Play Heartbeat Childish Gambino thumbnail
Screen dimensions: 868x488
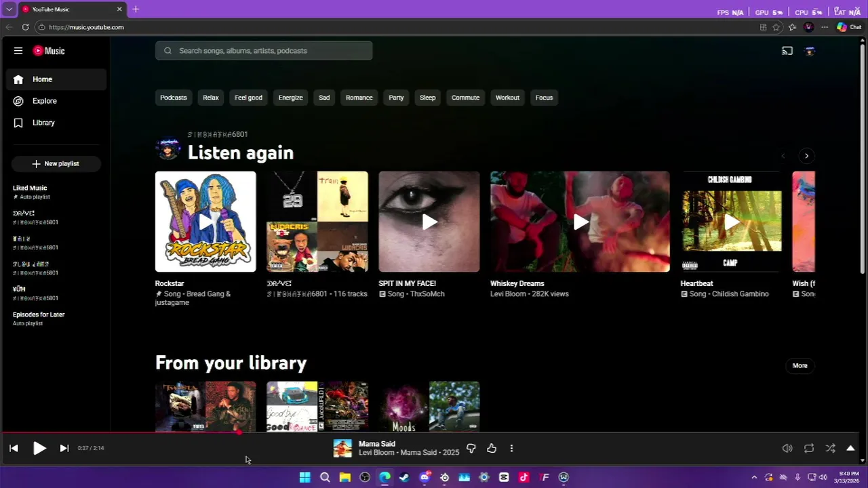pos(731,222)
